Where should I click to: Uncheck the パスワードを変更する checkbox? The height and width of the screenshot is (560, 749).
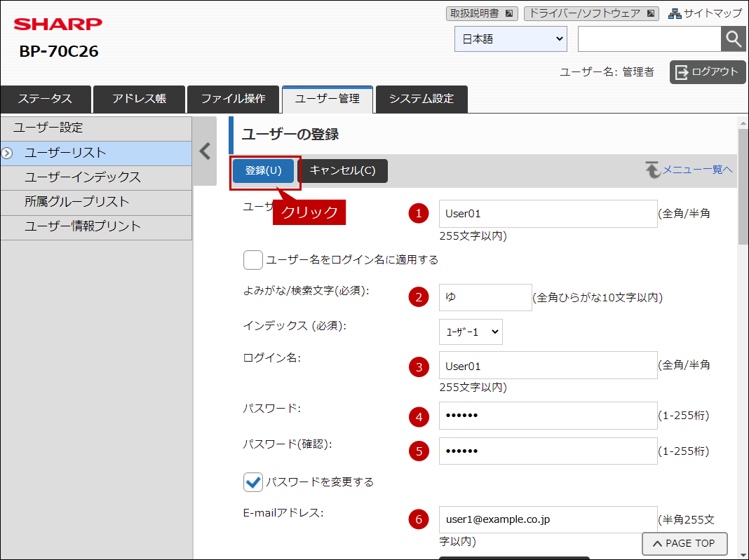click(x=252, y=482)
